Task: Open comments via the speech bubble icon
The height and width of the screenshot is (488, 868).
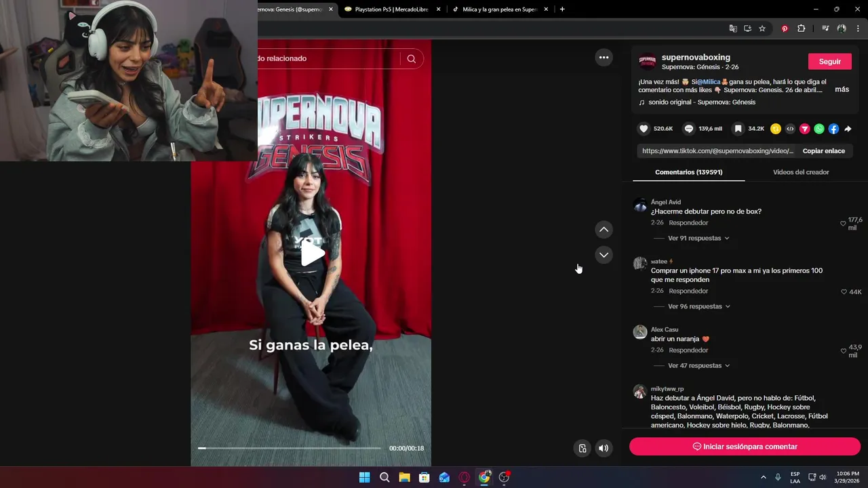Action: click(x=689, y=129)
